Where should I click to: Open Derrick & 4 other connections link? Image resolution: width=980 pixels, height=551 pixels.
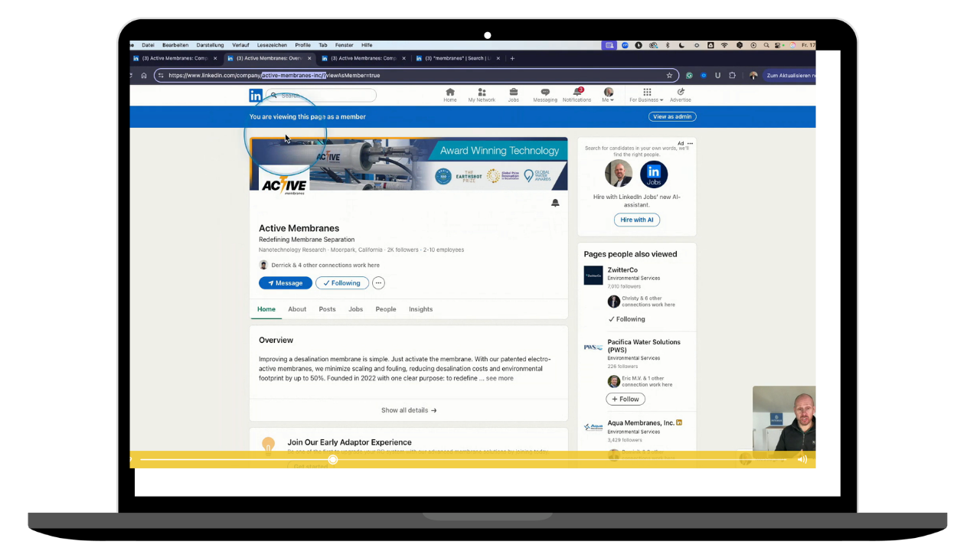tap(325, 266)
